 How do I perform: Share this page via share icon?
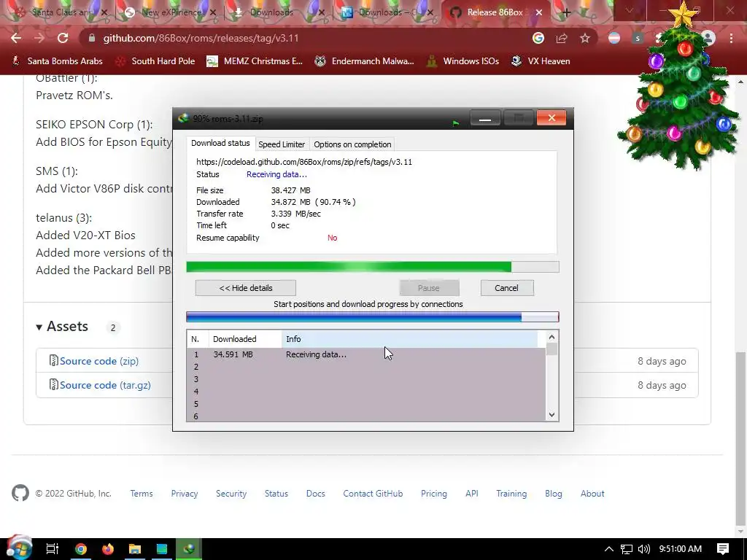click(x=562, y=38)
